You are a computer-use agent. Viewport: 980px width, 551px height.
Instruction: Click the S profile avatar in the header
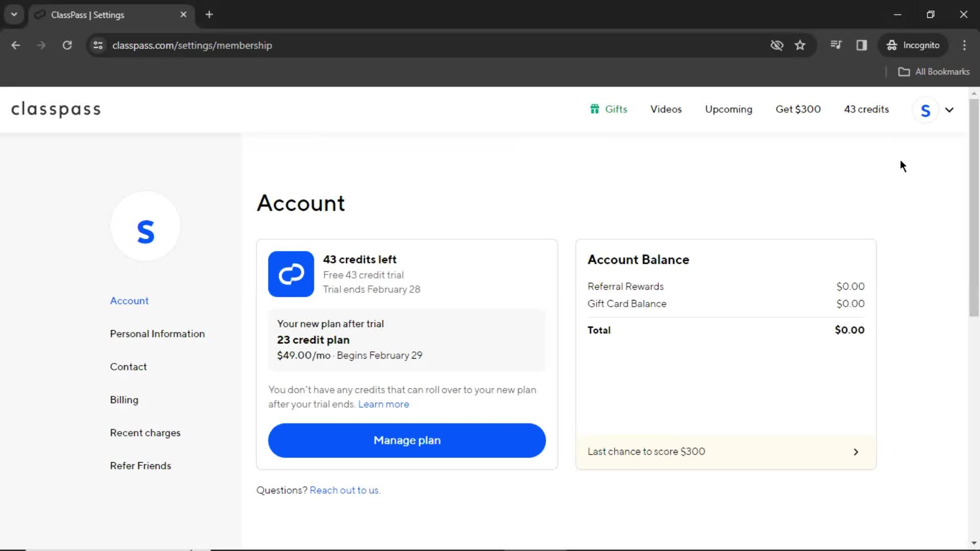(925, 110)
